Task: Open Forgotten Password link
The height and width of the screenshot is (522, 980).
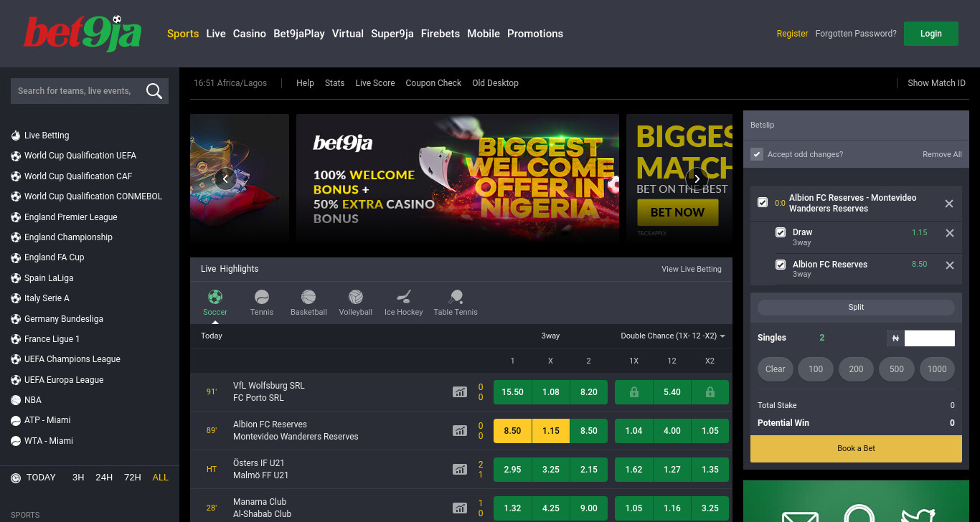Action: pyautogui.click(x=856, y=34)
